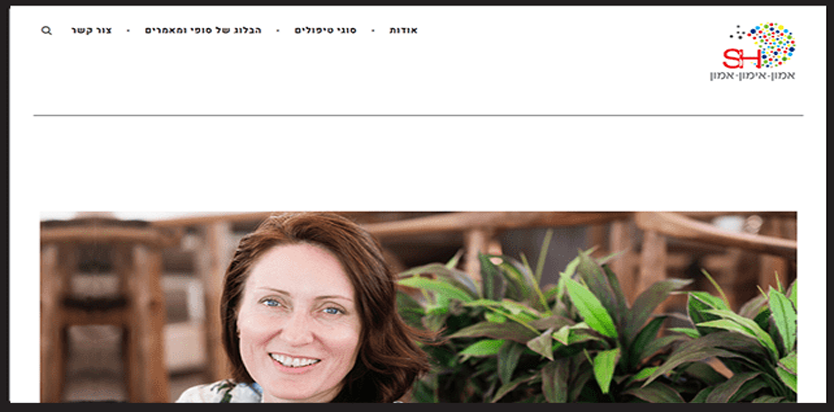Open the אודות menu item
The width and height of the screenshot is (834, 412).
(404, 30)
